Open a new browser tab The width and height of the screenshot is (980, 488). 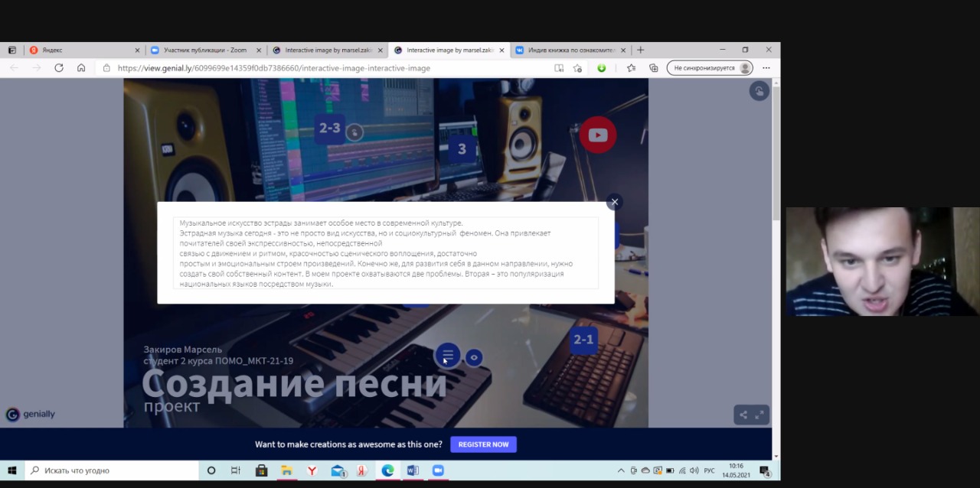(641, 50)
